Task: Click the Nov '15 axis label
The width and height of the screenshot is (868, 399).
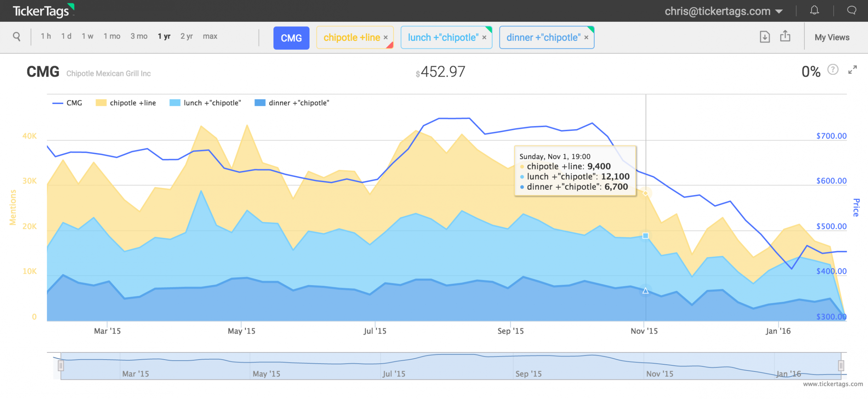Action: click(644, 331)
